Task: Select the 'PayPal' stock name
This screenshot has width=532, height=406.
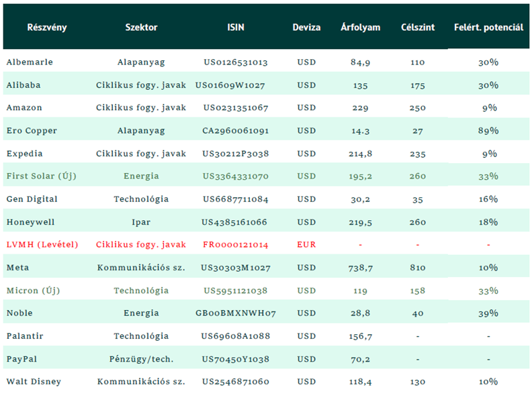Action: (x=21, y=359)
